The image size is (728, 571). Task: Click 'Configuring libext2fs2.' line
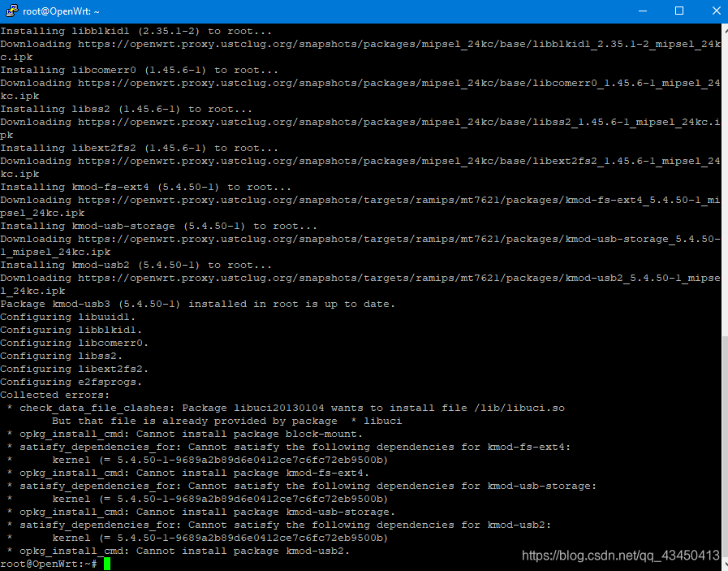click(75, 369)
